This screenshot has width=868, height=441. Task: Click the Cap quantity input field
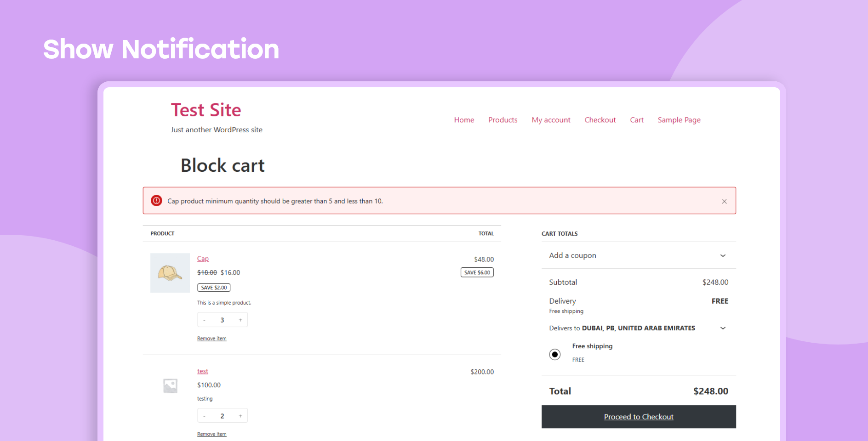coord(222,319)
